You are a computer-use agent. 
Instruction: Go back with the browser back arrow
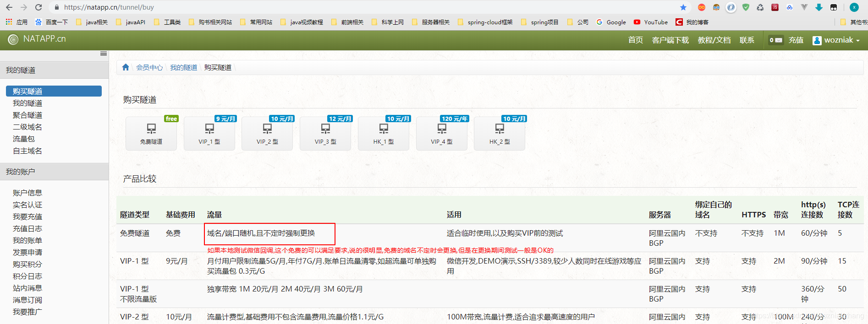click(x=9, y=7)
